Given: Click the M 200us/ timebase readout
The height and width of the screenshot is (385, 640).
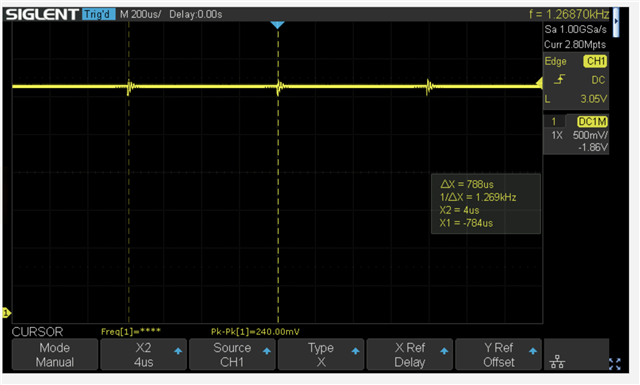Looking at the screenshot, I should [140, 14].
